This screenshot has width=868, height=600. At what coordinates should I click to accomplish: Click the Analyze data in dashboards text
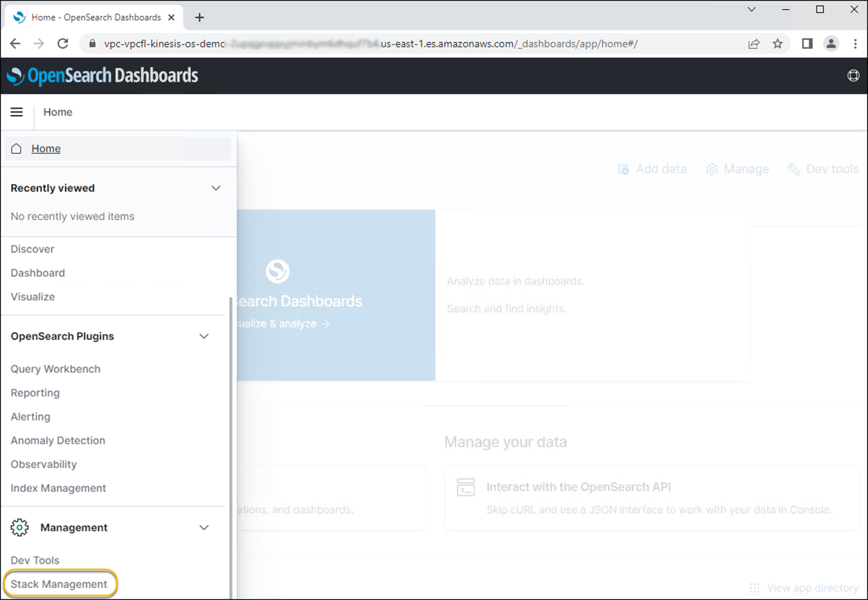pyautogui.click(x=516, y=281)
